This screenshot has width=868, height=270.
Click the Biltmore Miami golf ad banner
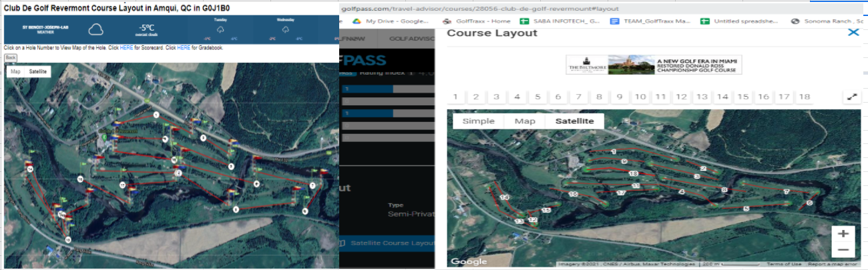pyautogui.click(x=654, y=65)
